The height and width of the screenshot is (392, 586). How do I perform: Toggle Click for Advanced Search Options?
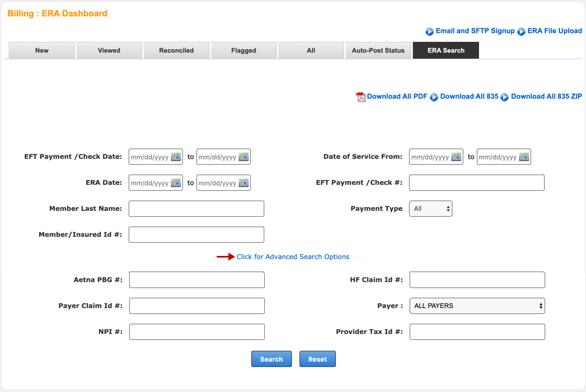coord(293,257)
